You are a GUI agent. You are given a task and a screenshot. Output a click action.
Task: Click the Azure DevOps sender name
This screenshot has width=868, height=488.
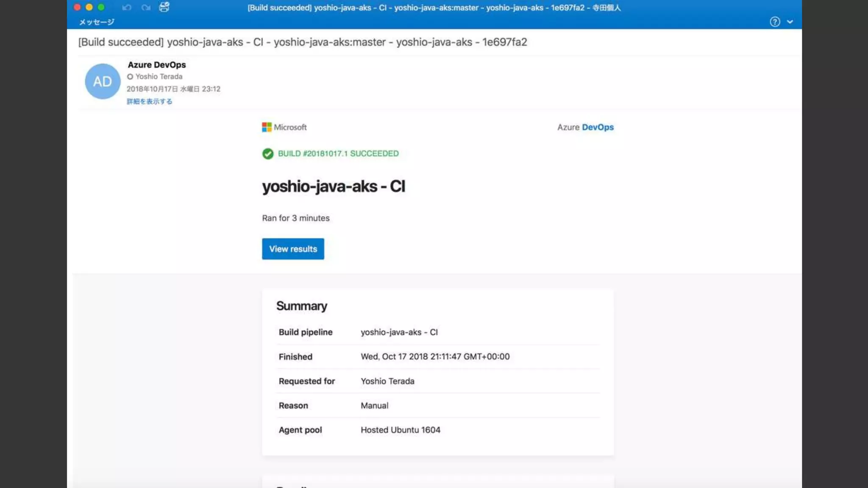click(x=157, y=65)
